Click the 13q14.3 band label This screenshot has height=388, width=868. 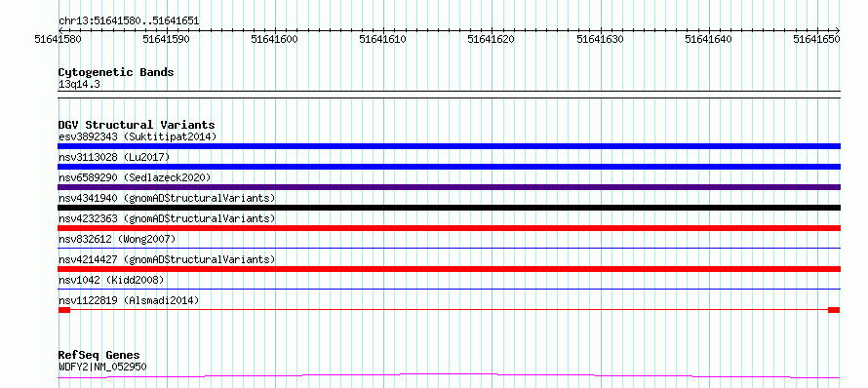pos(79,85)
